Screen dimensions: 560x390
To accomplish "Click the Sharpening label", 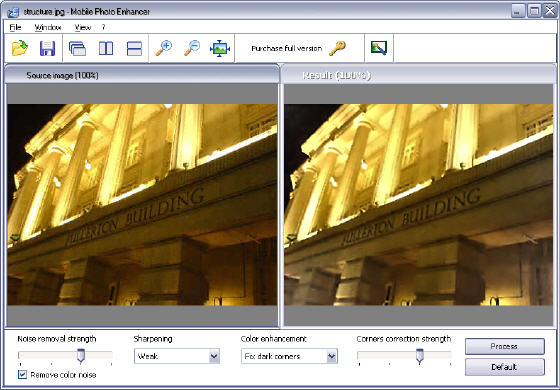I will (153, 339).
